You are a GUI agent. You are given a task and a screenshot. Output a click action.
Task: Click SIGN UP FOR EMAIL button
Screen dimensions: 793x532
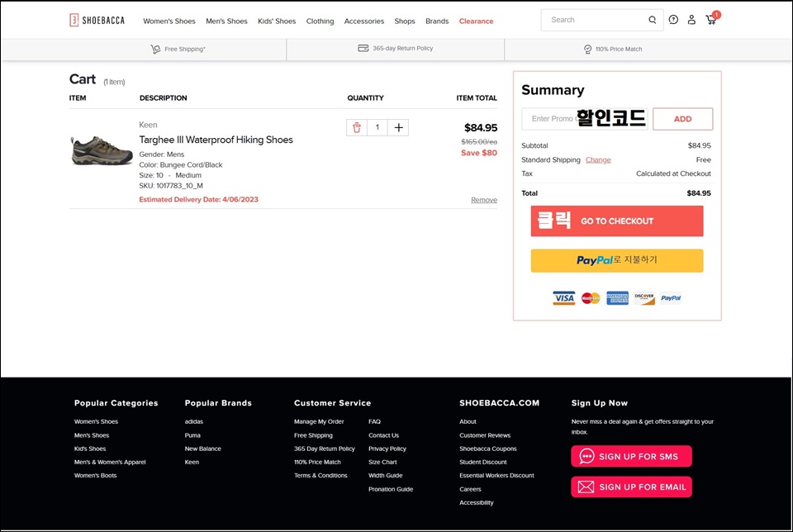coord(631,487)
